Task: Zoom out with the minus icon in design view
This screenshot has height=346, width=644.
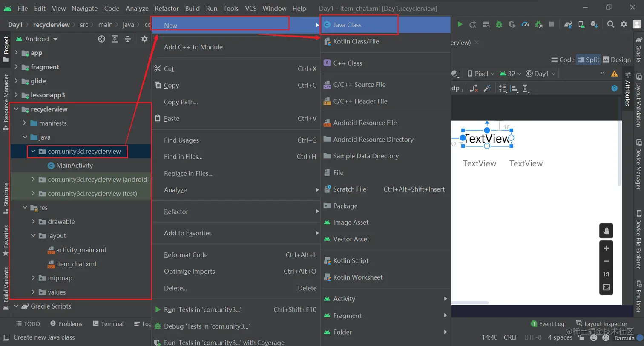Action: (606, 261)
